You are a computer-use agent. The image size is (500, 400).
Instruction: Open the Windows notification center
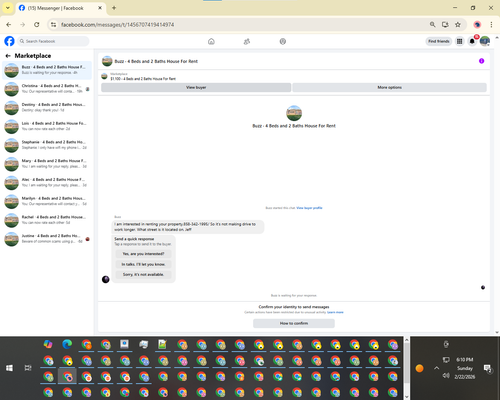coord(488,368)
